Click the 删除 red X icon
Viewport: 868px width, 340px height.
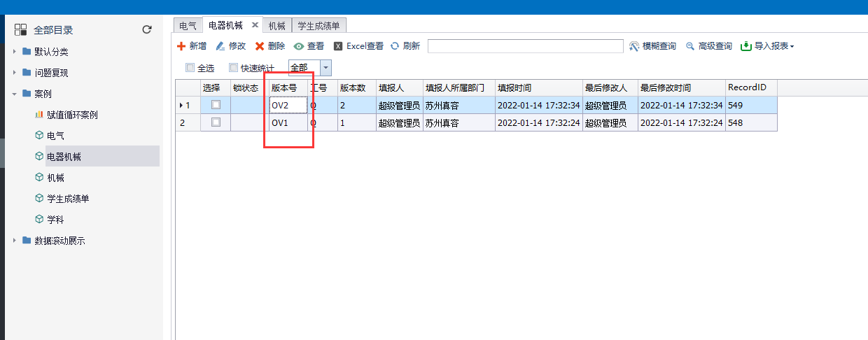(260, 46)
